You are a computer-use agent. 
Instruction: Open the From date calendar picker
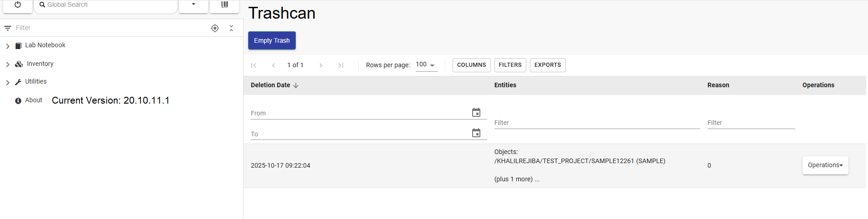click(476, 113)
